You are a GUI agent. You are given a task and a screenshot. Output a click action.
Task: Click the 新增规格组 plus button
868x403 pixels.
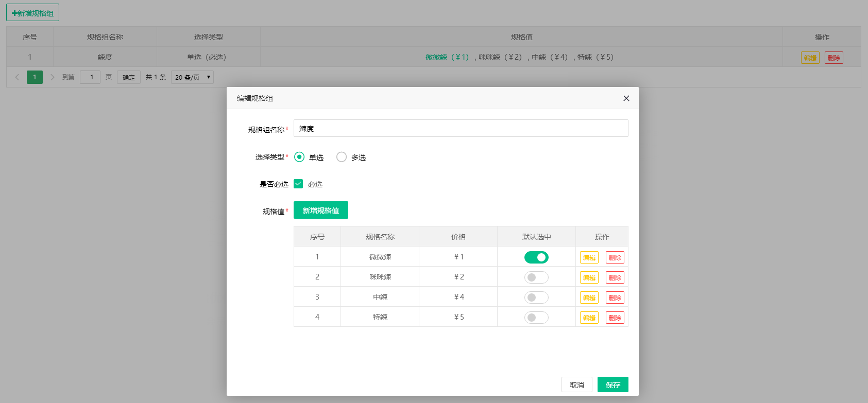click(32, 13)
